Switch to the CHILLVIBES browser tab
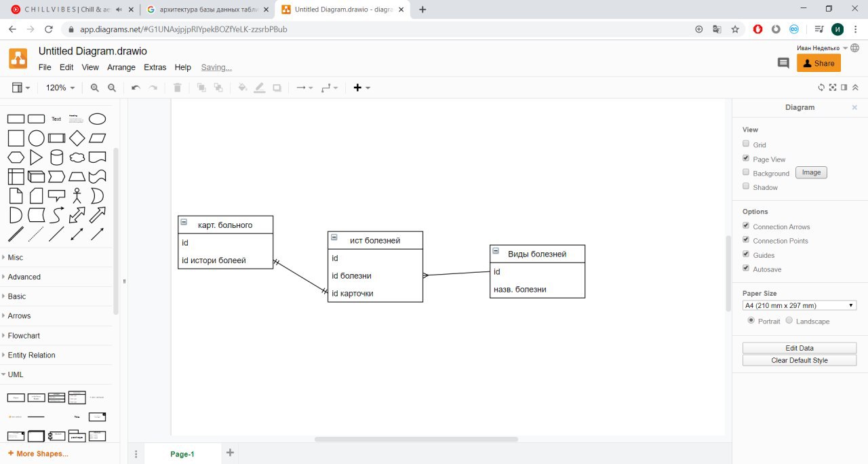868x464 pixels. point(71,9)
